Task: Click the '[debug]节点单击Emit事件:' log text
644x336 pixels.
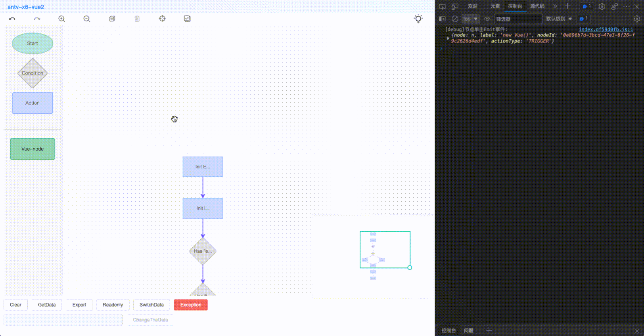Action: [476, 29]
